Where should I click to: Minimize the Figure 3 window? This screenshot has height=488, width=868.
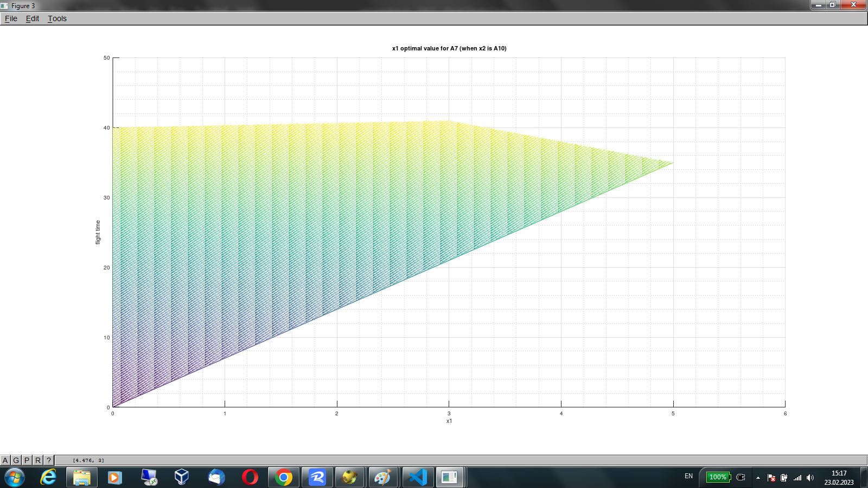818,5
